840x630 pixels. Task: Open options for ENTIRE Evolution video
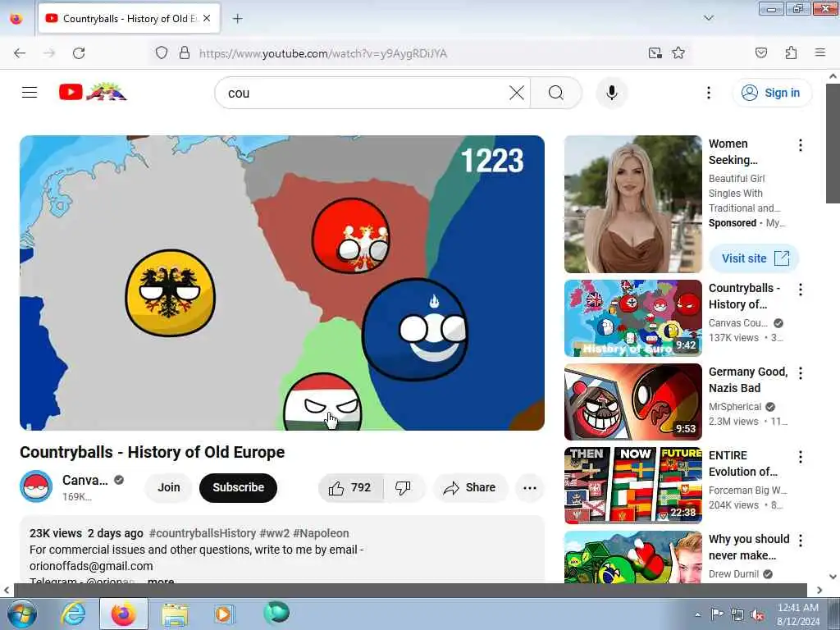(x=801, y=457)
